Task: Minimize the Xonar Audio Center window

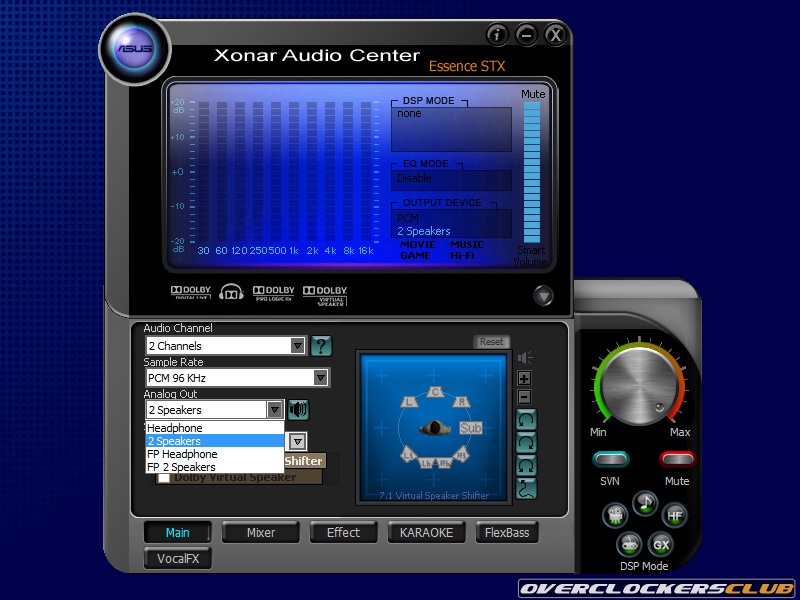Action: pyautogui.click(x=526, y=35)
